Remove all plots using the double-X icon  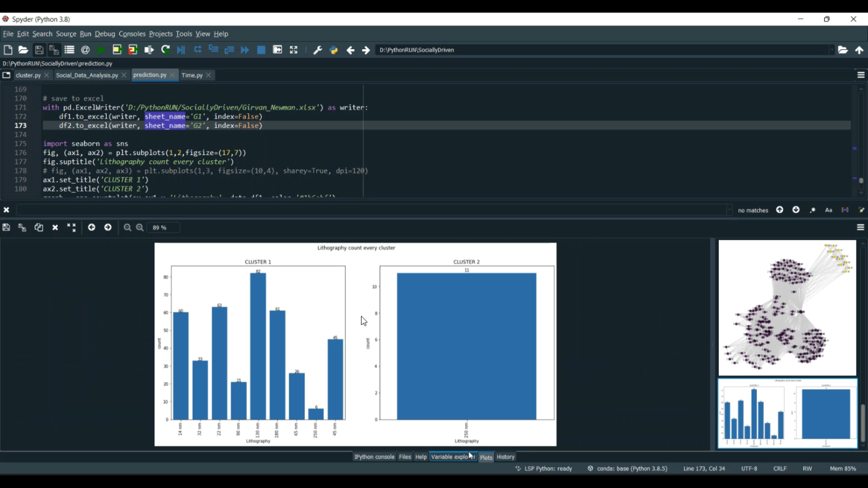72,227
